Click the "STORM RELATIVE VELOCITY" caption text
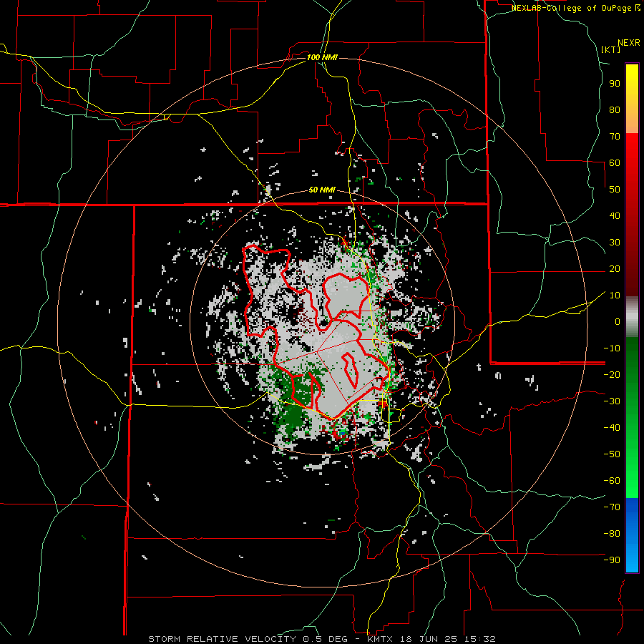644x644 pixels. (x=222, y=639)
